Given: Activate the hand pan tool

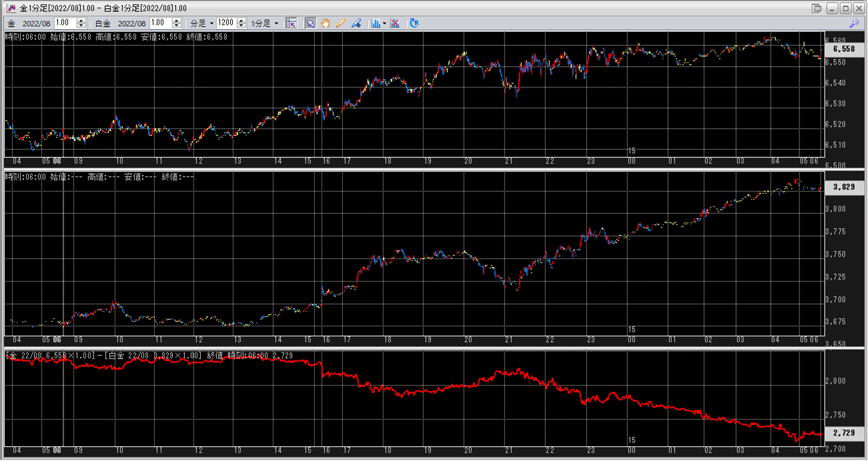Looking at the screenshot, I should (326, 23).
